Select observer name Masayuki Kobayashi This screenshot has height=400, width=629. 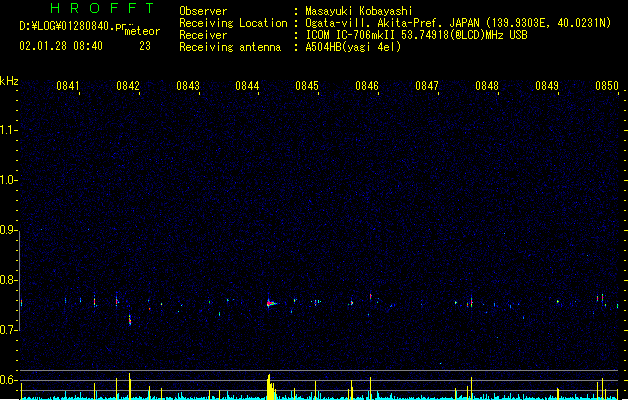point(359,11)
